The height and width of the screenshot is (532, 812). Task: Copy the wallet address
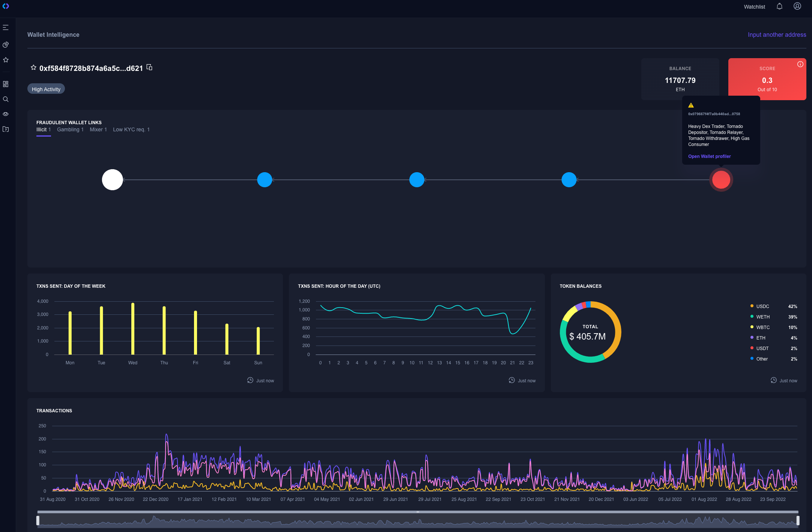point(149,68)
